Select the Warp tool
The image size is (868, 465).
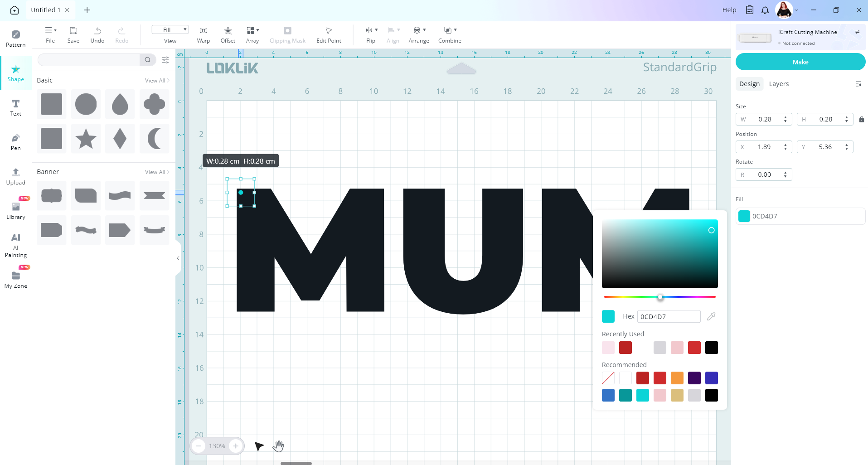click(x=203, y=34)
